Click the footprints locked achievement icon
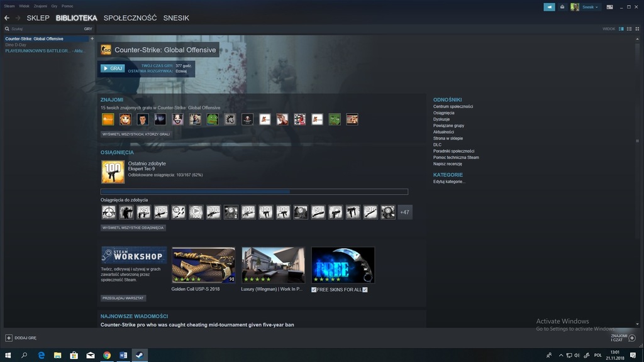Screen dimensions: 644x362 (x=179, y=212)
